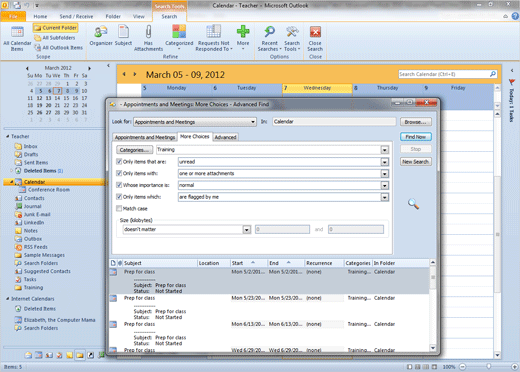
Task: Toggle Only items that are checkbox
Action: pos(119,162)
